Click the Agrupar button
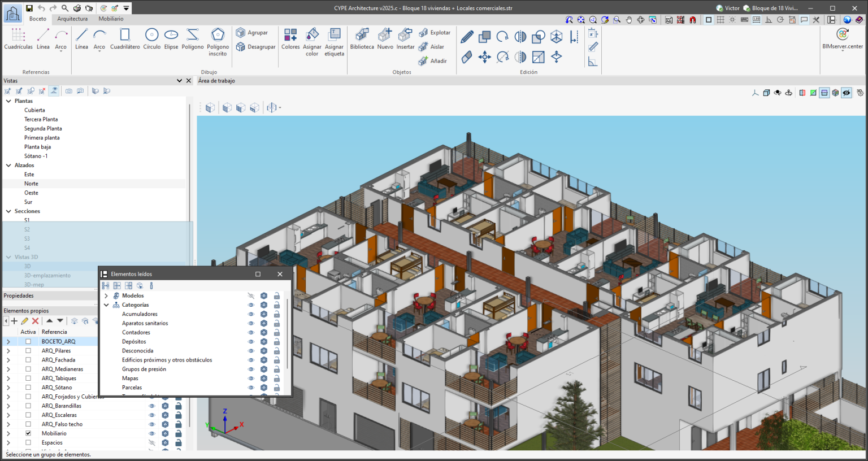Image resolution: width=868 pixels, height=461 pixels. (x=252, y=33)
